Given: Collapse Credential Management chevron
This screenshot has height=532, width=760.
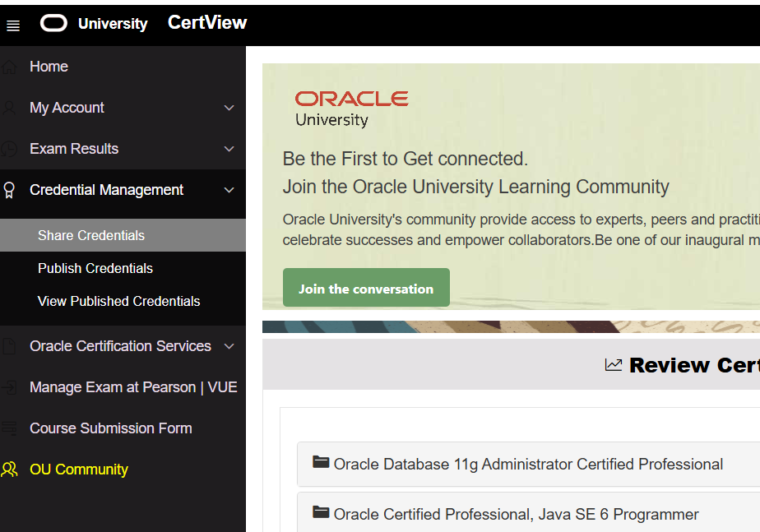Looking at the screenshot, I should point(229,190).
